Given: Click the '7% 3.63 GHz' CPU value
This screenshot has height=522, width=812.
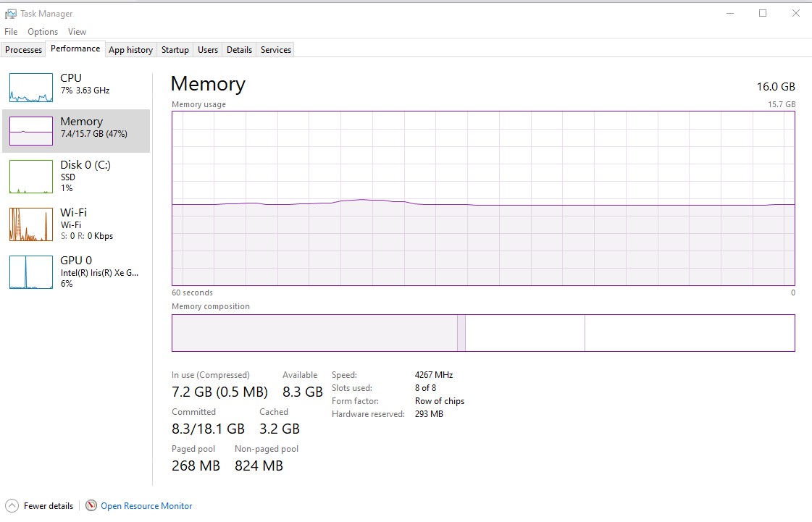Looking at the screenshot, I should pyautogui.click(x=85, y=90).
